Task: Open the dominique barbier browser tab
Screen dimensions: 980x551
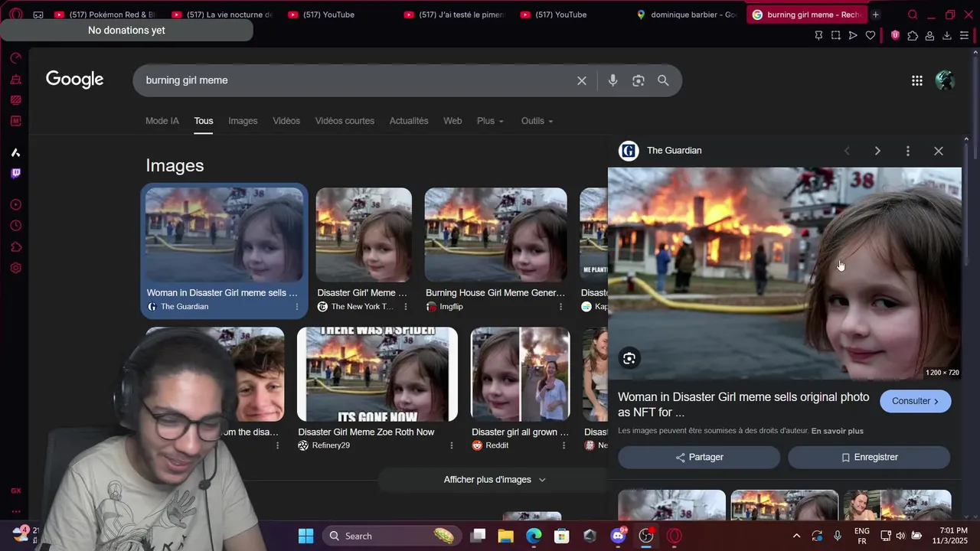Action: [x=687, y=15]
